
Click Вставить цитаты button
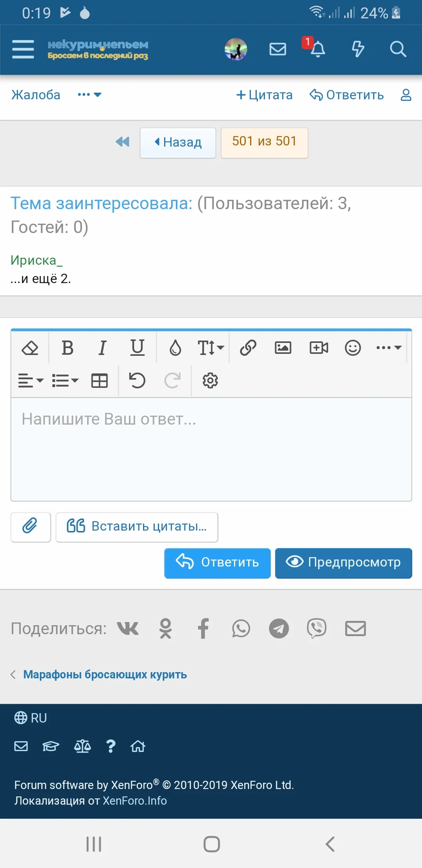pos(137,527)
